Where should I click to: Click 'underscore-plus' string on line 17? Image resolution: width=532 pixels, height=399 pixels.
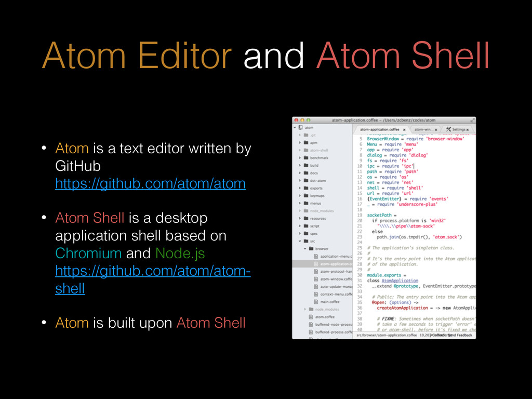tap(417, 204)
